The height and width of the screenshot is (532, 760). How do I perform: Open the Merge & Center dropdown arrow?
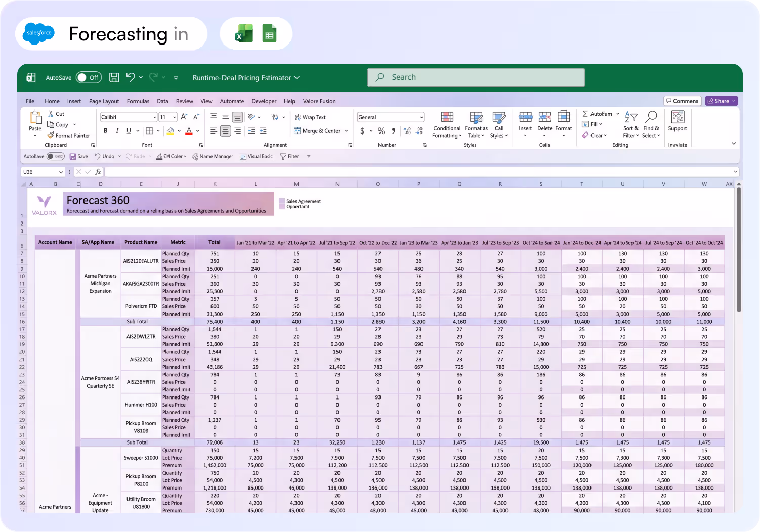click(346, 130)
